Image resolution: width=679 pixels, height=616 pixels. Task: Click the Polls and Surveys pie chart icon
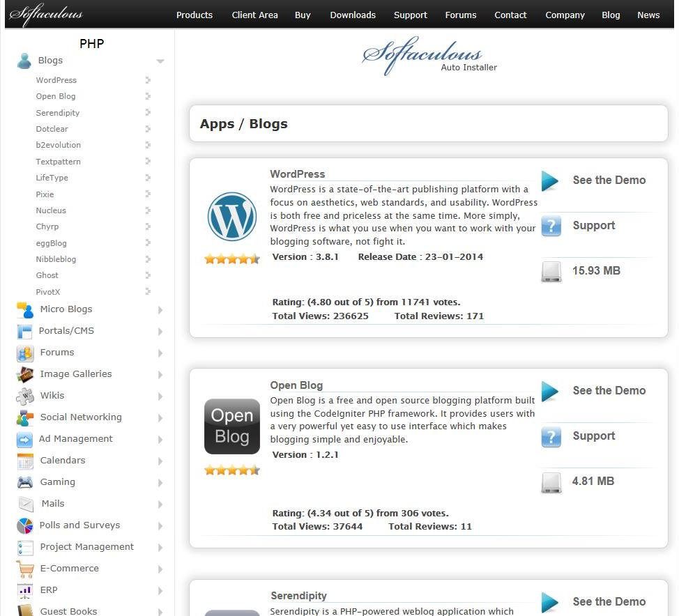[x=25, y=525]
